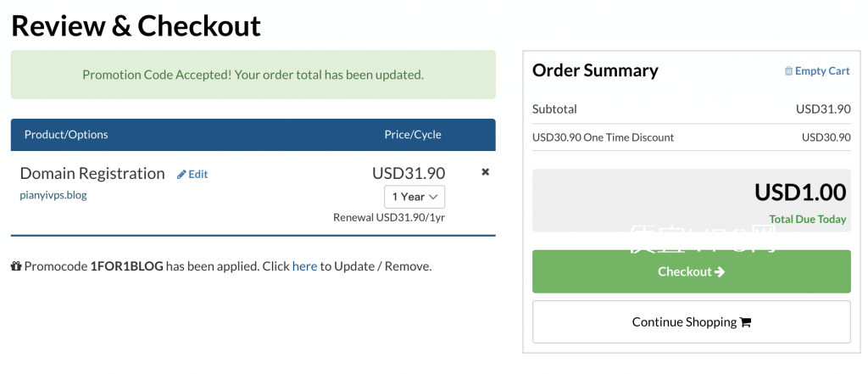Screen dimensions: 868x374
Task: Click the Price/Cycle column header
Action: 413,135
